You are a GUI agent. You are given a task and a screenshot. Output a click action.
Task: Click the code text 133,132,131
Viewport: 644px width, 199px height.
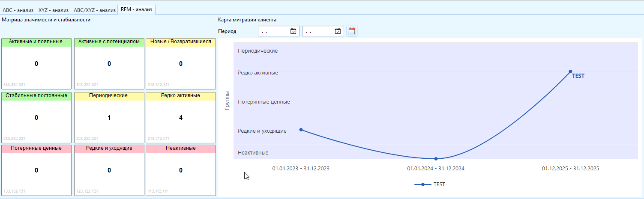(x=14, y=191)
